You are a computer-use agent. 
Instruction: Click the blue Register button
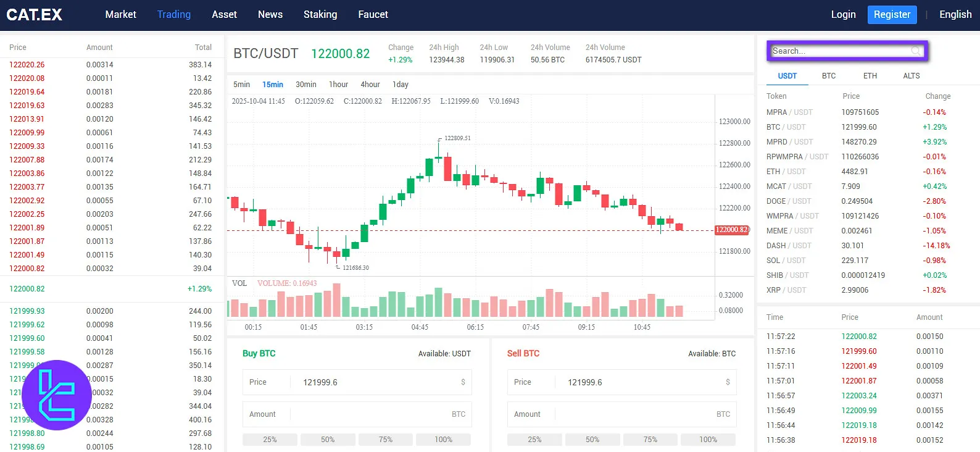click(892, 15)
